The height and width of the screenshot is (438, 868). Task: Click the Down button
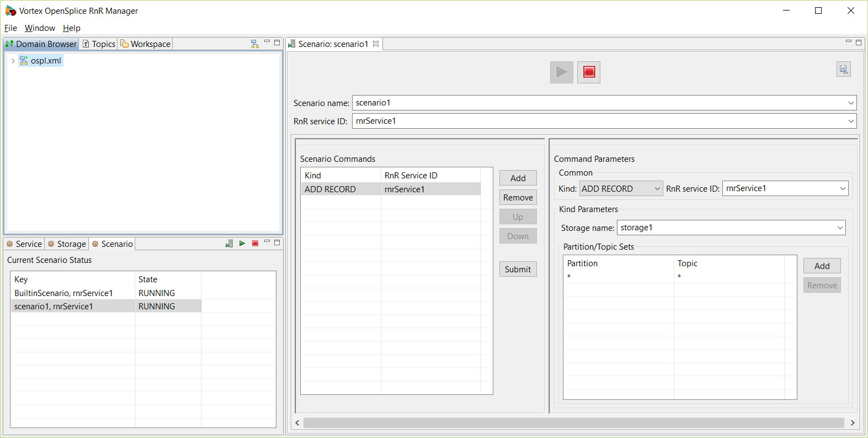pos(518,236)
